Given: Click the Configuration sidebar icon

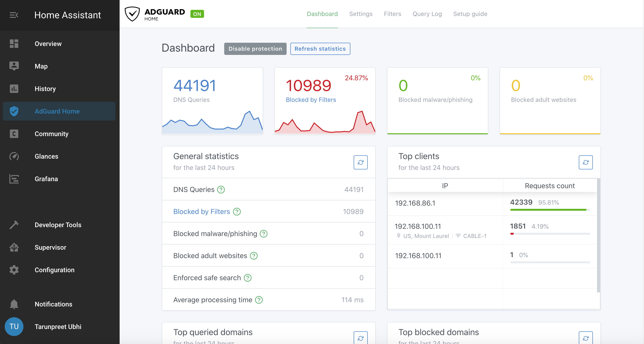Looking at the screenshot, I should (x=14, y=270).
